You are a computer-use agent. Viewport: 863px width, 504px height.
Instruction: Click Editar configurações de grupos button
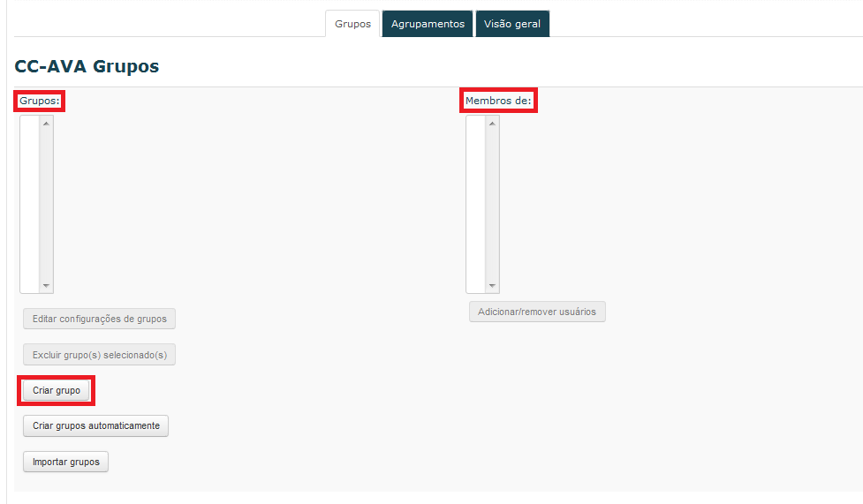(99, 319)
